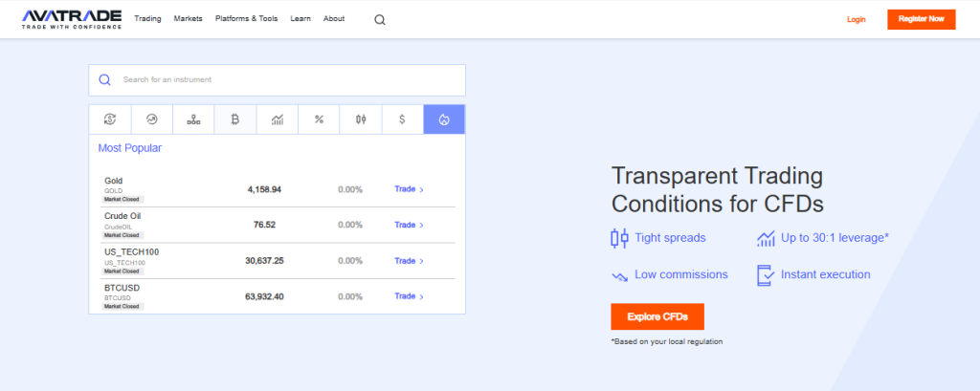The height and width of the screenshot is (391, 980).
Task: Open the About menu
Action: click(334, 19)
